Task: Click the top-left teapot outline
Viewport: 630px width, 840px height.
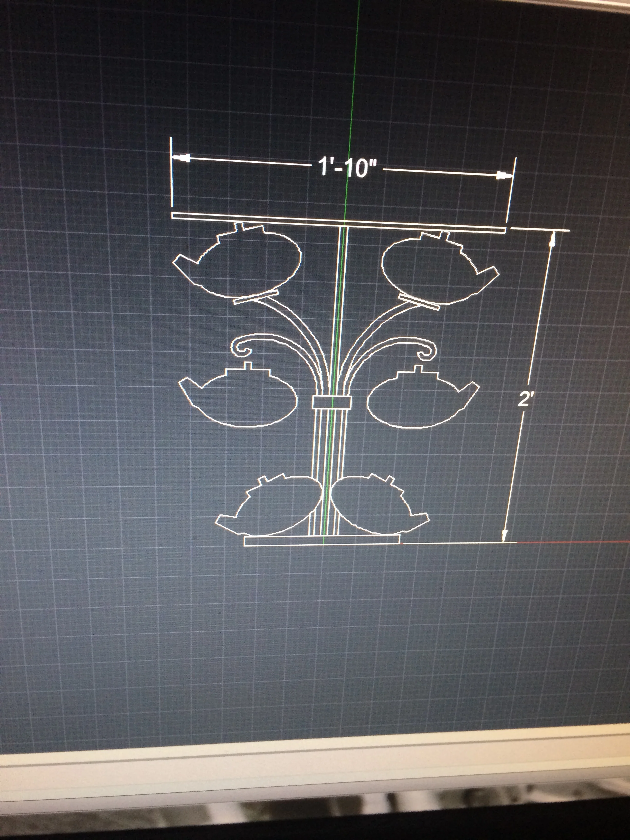Action: point(237,260)
